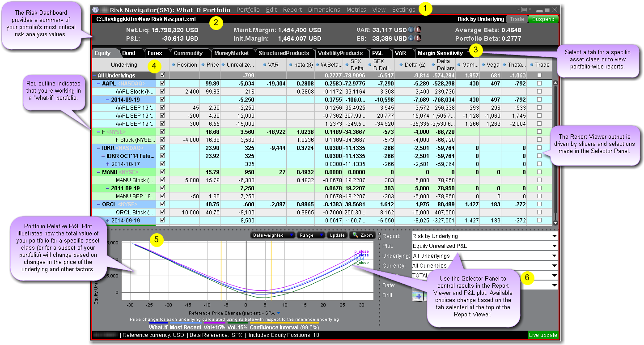644x345 pixels.
Task: Click the info icon next to VAR value
Action: pyautogui.click(x=411, y=30)
